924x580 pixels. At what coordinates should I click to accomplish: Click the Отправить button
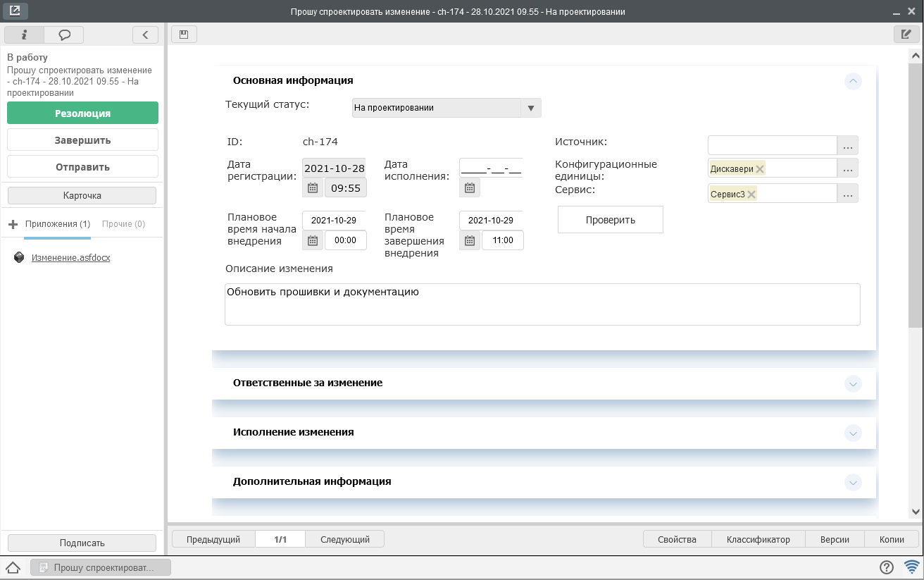coord(82,166)
